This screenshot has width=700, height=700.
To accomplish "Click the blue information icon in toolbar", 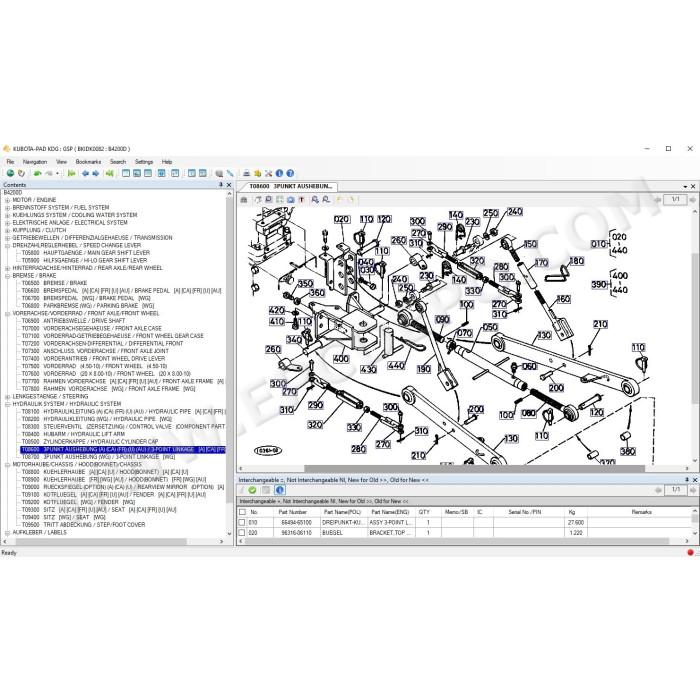I will [x=279, y=173].
